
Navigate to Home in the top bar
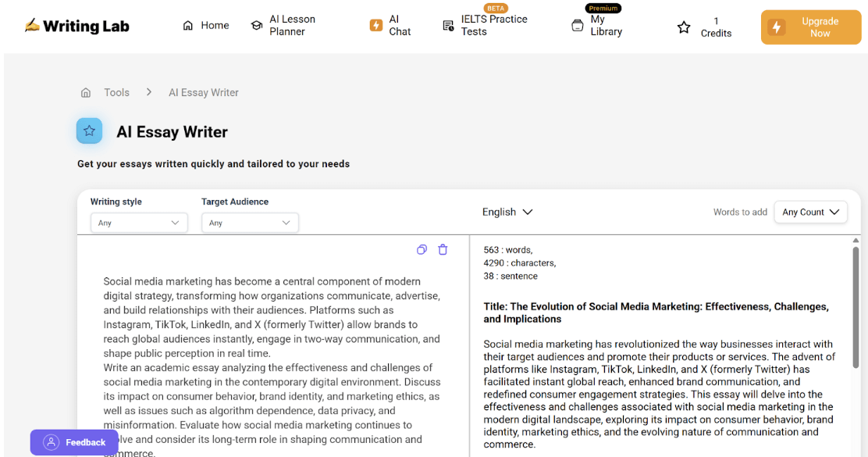pos(214,25)
